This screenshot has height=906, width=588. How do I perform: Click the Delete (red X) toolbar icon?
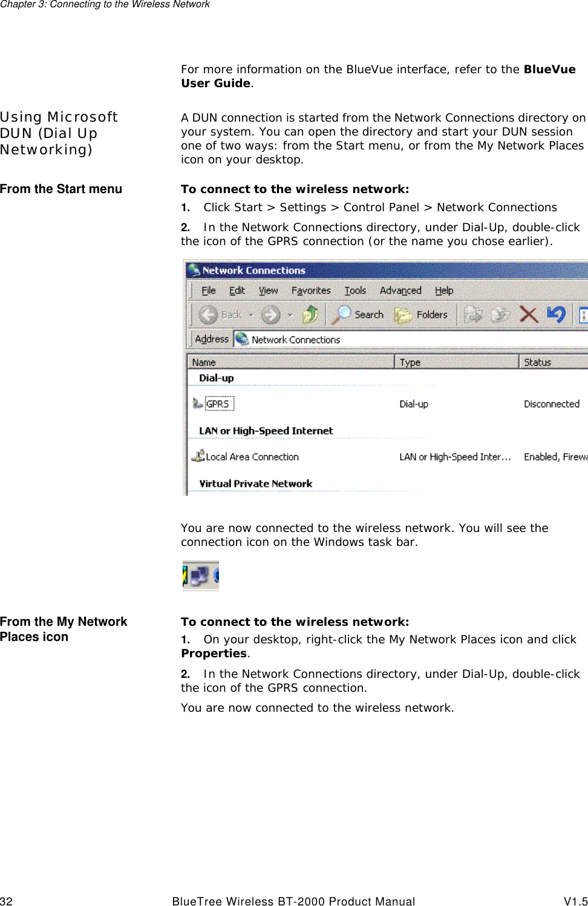click(x=528, y=314)
